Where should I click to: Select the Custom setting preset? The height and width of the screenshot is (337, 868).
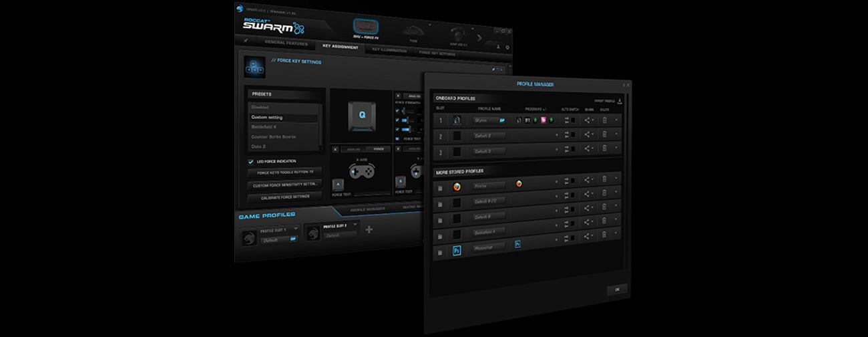(285, 117)
